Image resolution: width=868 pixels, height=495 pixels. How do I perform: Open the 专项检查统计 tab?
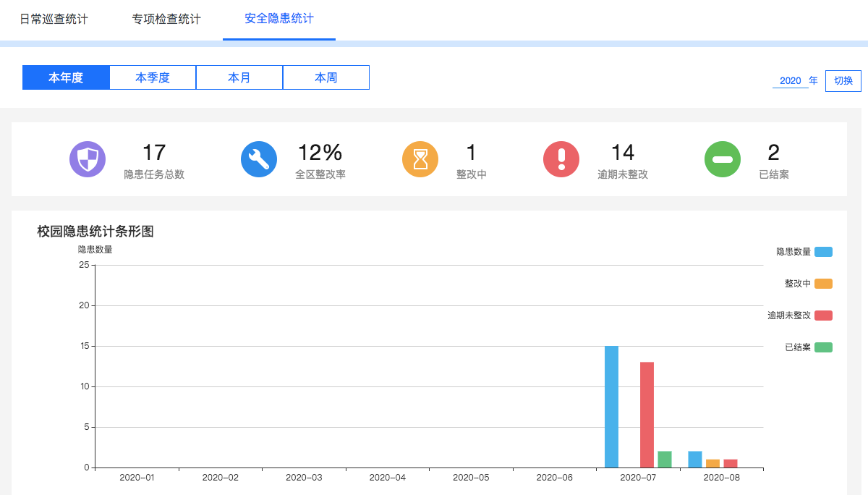coord(166,19)
